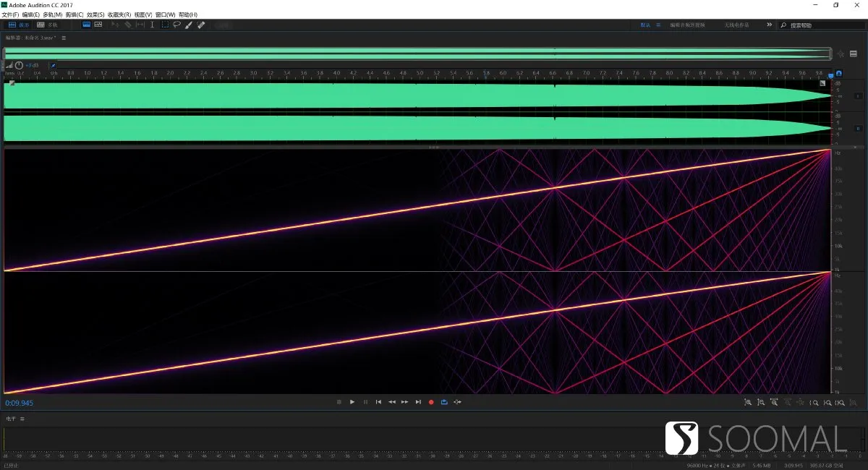Select the Lasso Selection tool
868x470 pixels.
click(176, 25)
